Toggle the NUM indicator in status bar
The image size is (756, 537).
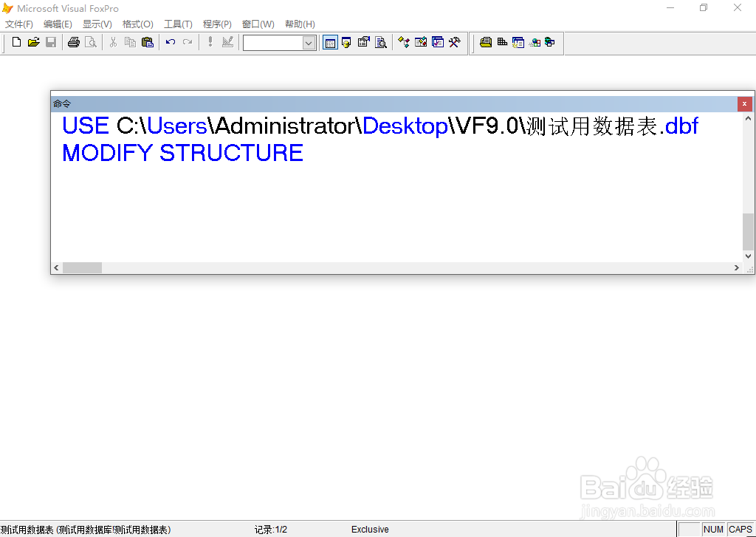point(713,529)
